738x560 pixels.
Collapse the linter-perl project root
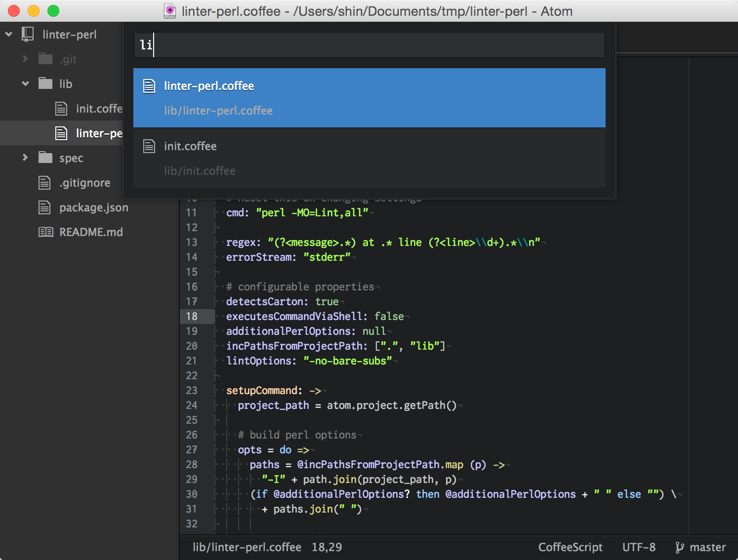[x=9, y=35]
